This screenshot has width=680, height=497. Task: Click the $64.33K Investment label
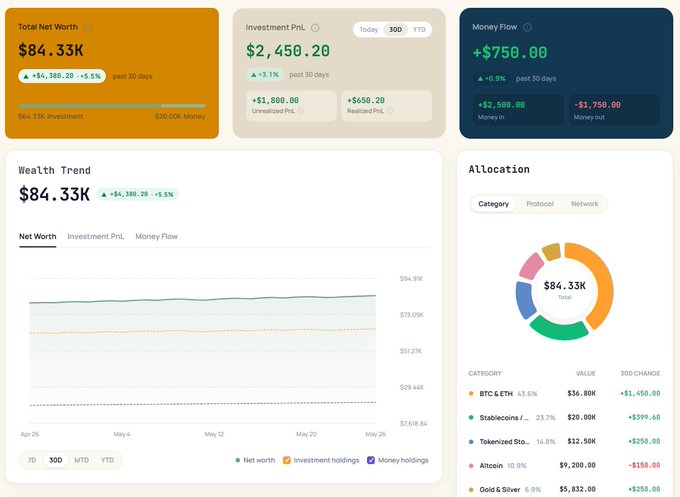point(51,117)
